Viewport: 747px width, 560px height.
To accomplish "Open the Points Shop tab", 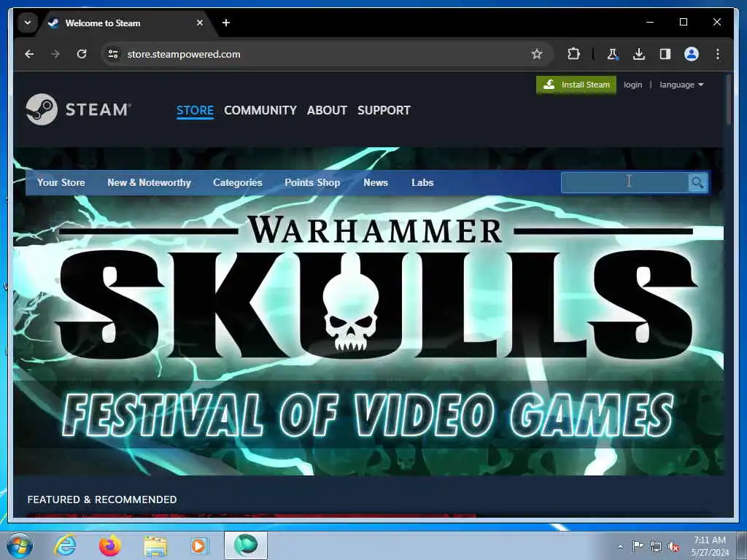I will (x=312, y=183).
